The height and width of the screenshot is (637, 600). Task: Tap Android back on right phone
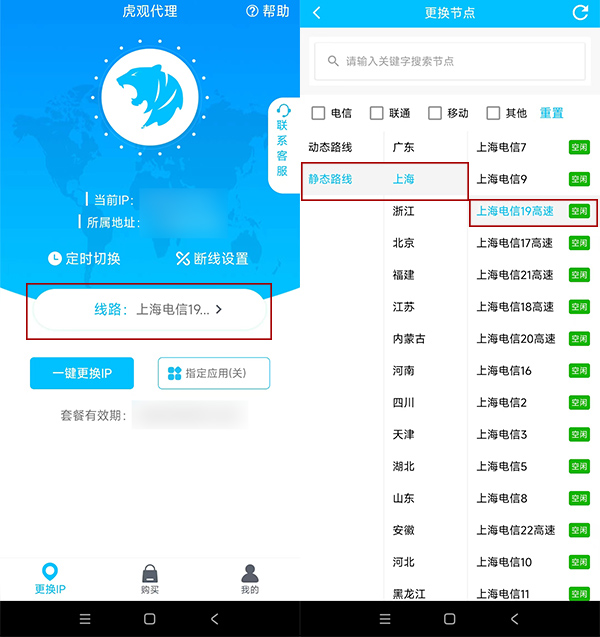(x=514, y=619)
